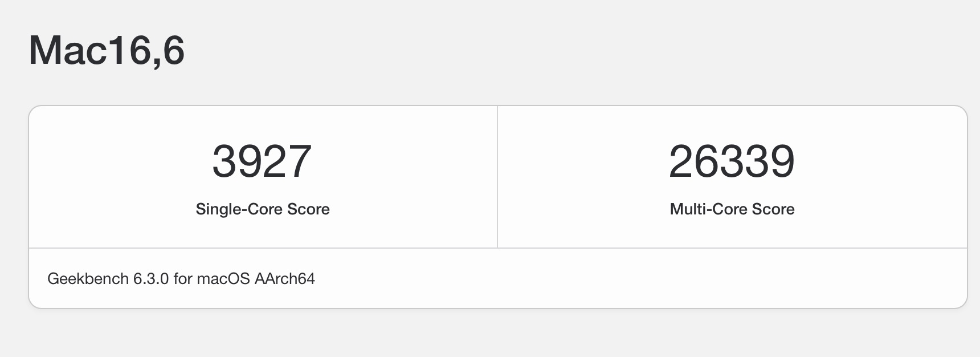
Task: Click the word 'Single-Core' in left label
Action: pos(239,209)
